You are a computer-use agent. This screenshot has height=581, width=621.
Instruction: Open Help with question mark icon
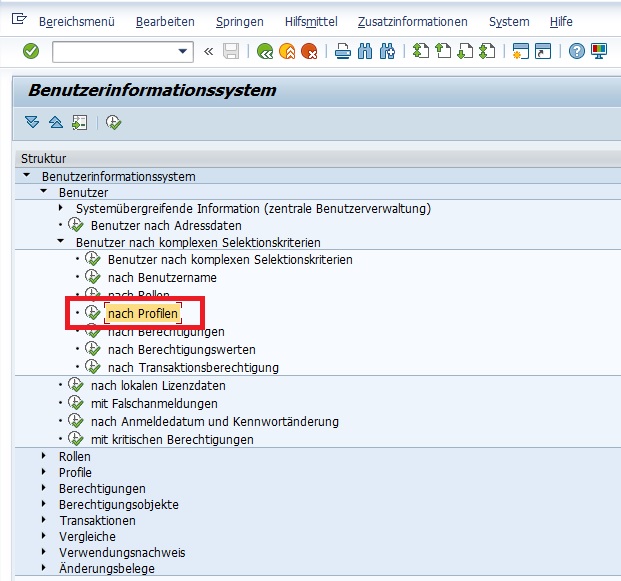point(577,51)
